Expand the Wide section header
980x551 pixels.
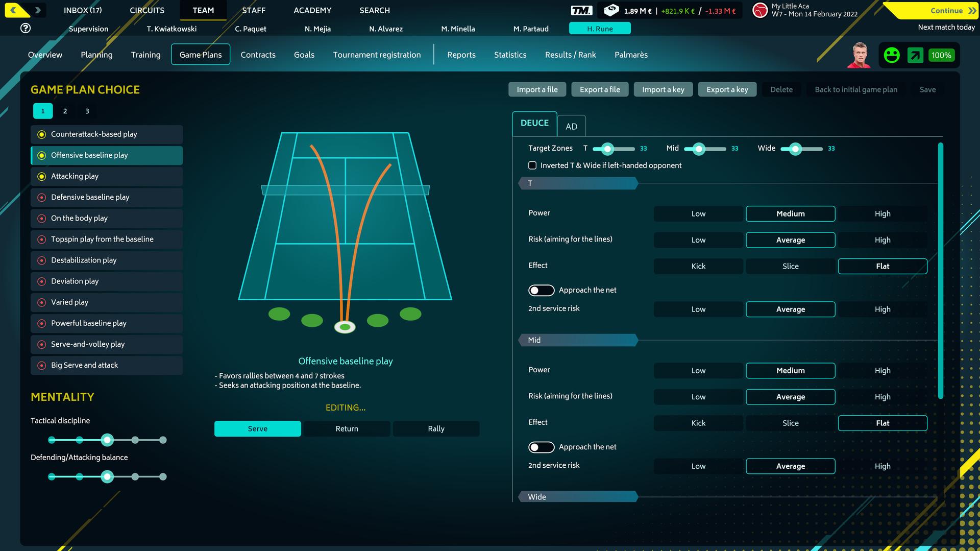[577, 496]
